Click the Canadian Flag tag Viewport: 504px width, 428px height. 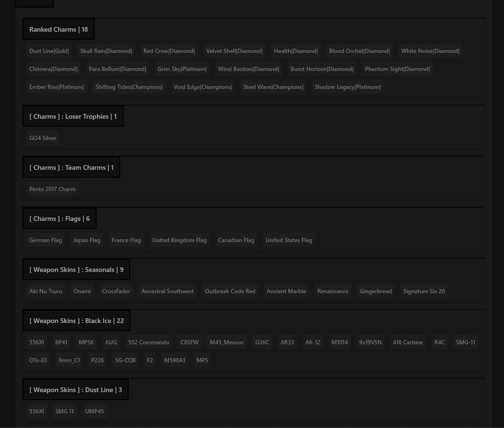click(x=236, y=240)
